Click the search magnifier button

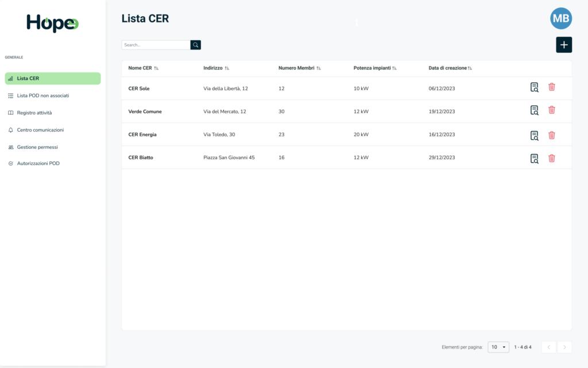196,45
